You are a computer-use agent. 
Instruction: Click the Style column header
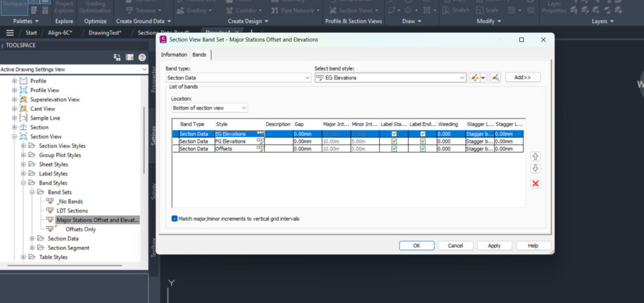coord(239,124)
